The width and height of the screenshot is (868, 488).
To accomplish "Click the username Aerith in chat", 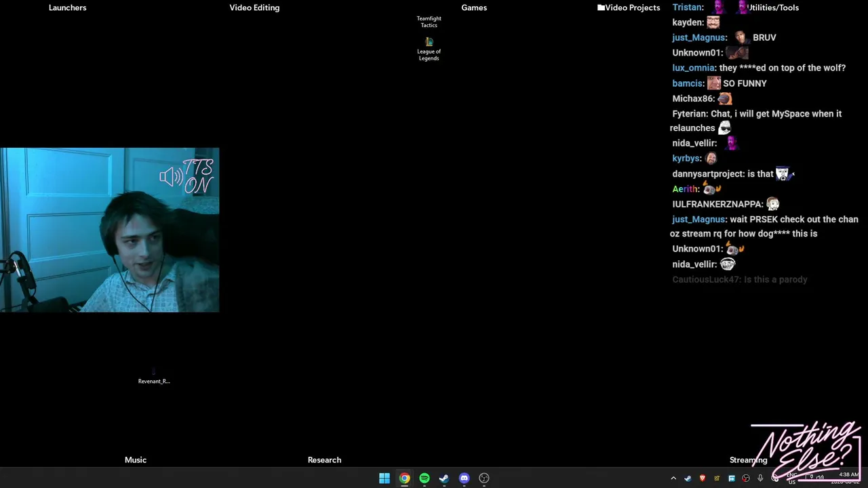I will pyautogui.click(x=686, y=189).
